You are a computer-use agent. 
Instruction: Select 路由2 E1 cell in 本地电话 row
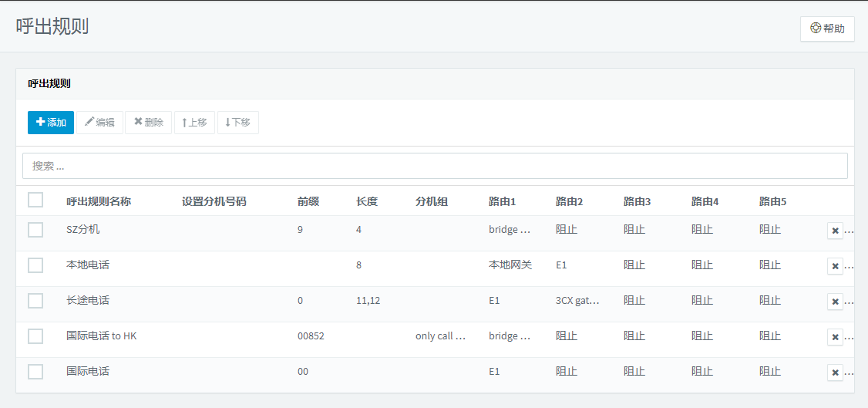(x=561, y=265)
